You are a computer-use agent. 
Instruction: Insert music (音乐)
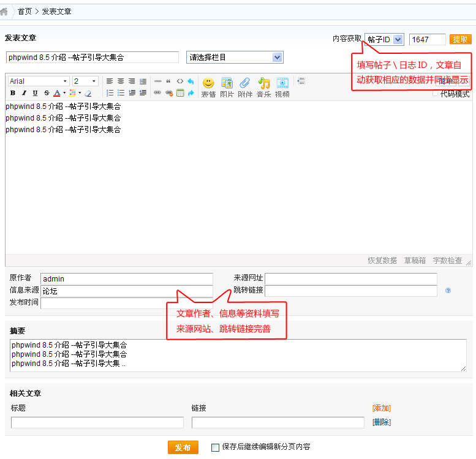(264, 88)
